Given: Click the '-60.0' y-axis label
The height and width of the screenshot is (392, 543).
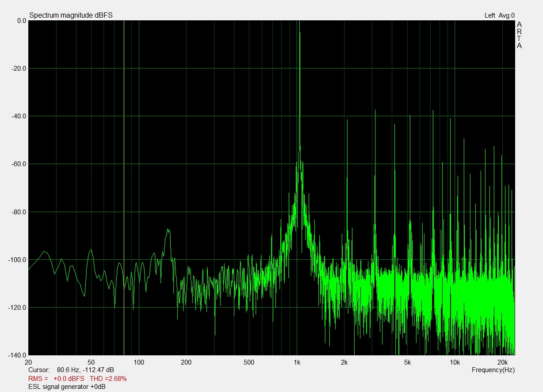Looking at the screenshot, I should point(19,164).
